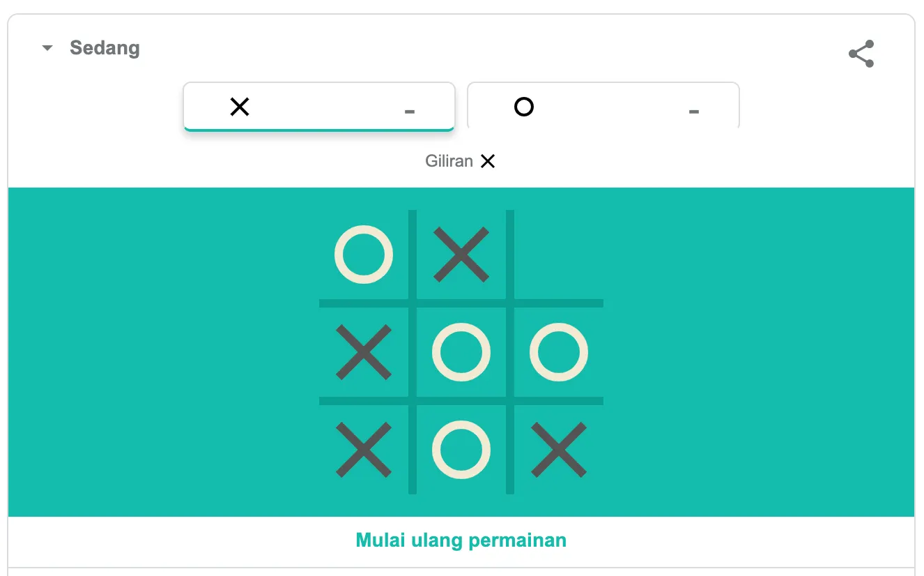Screen dimensions: 924x576
Task: Click the O in the middle-right cell
Action: coord(559,352)
